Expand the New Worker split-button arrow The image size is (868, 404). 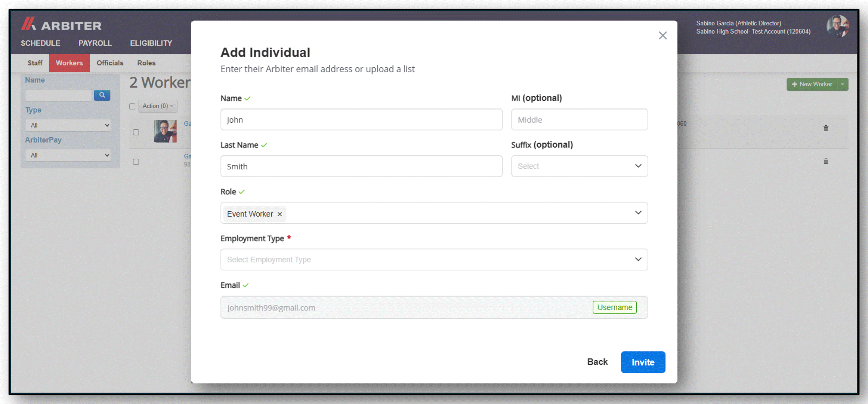[843, 85]
